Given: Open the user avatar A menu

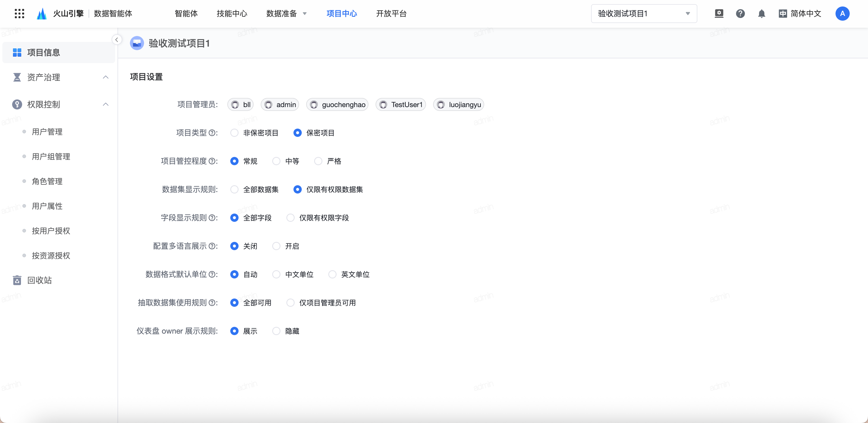Looking at the screenshot, I should click(x=842, y=14).
